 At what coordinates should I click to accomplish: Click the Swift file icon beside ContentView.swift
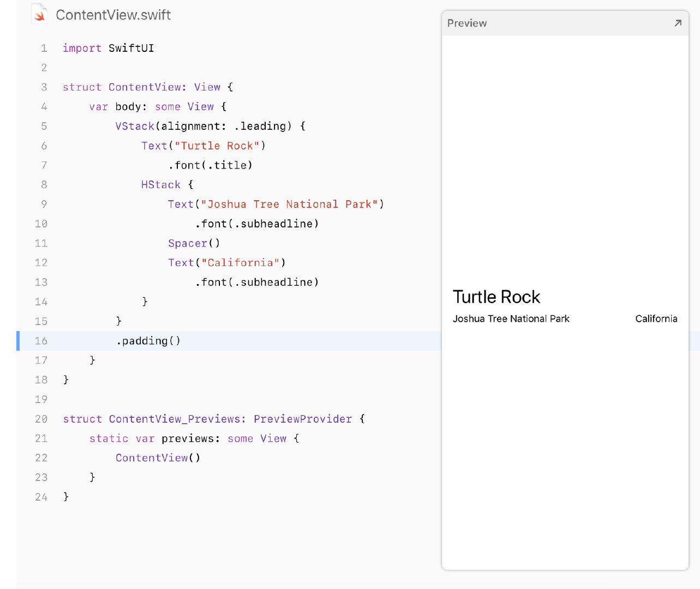(39, 14)
